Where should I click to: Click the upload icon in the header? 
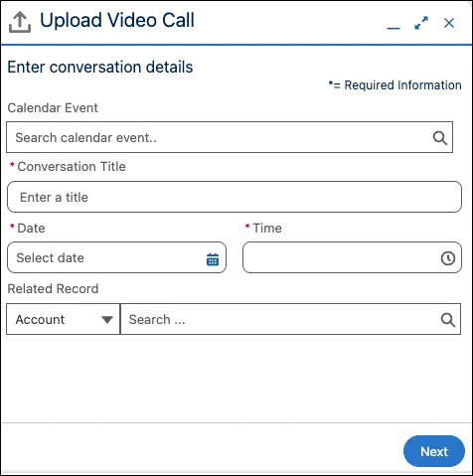tap(20, 22)
